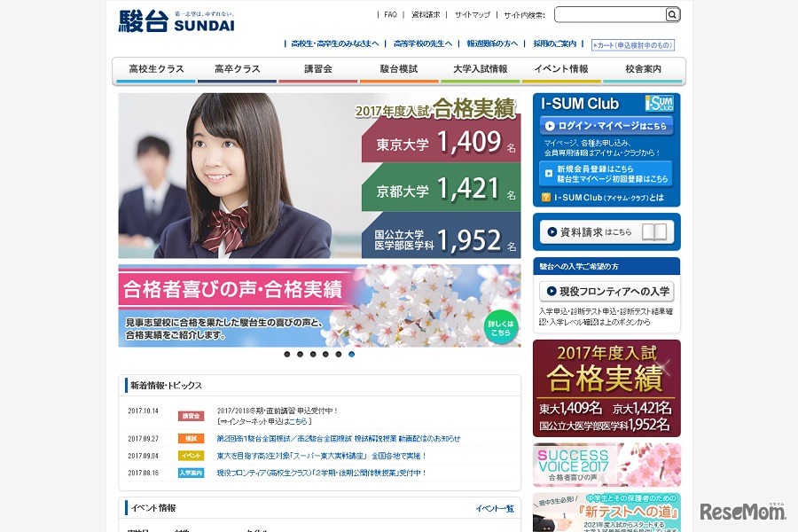798x532 pixels.
Task: Select the last carousel dot
Action: [351, 355]
